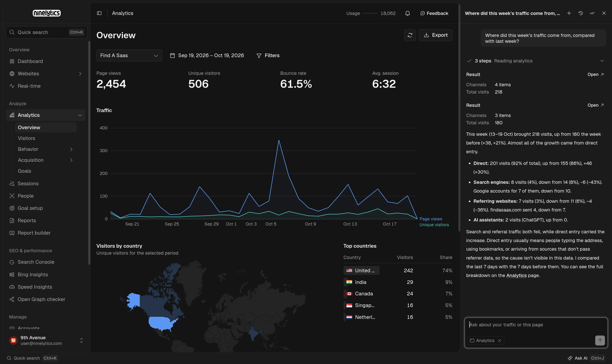612x364 pixels.
Task: Click Ask AI in the bottom bar
Action: pos(586,358)
